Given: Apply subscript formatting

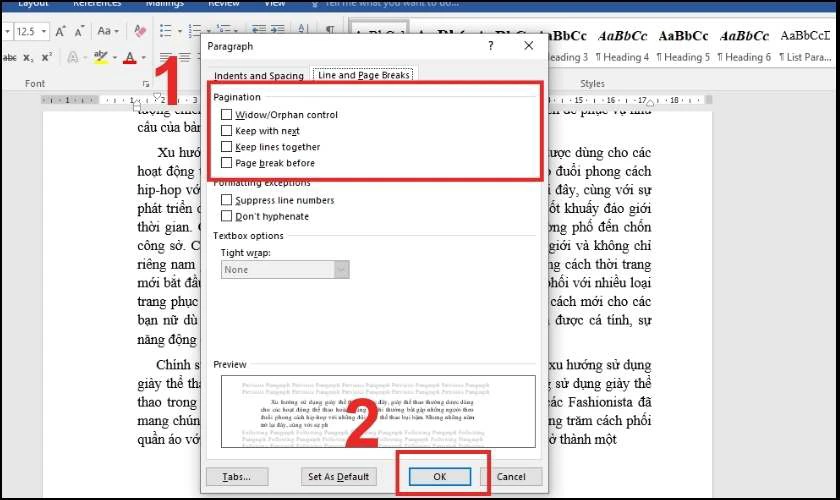Looking at the screenshot, I should point(27,57).
